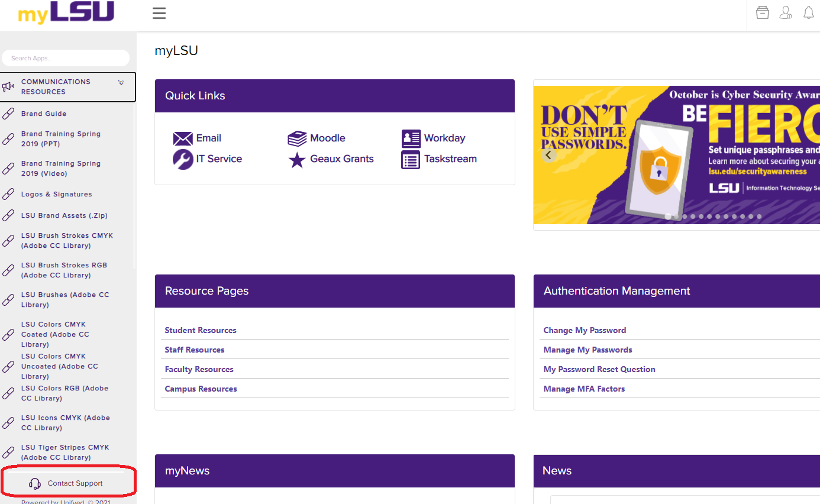This screenshot has height=504, width=820.
Task: Click the Contact Support headset icon
Action: [x=35, y=483]
